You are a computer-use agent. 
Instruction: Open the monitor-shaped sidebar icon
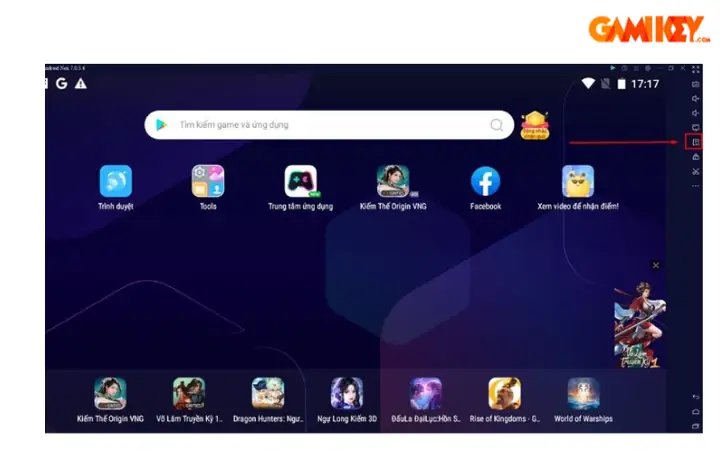(x=696, y=128)
